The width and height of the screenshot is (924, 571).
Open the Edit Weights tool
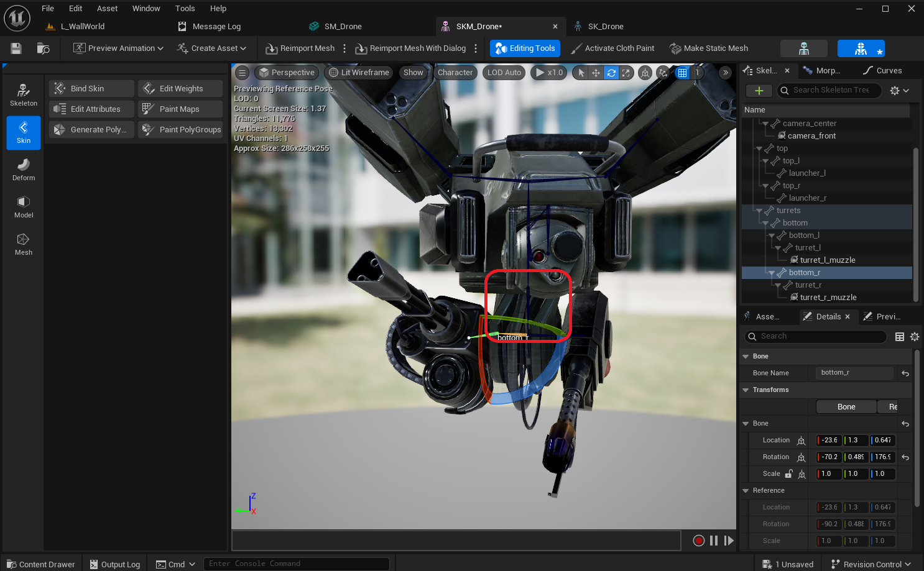click(180, 89)
